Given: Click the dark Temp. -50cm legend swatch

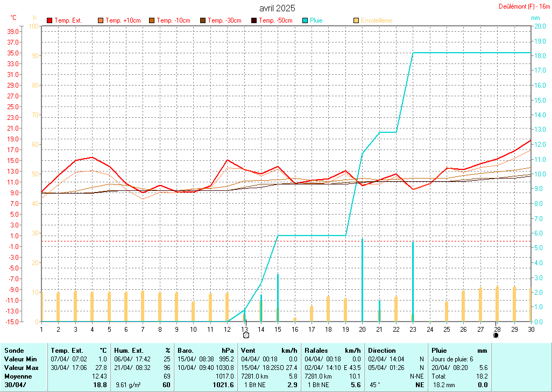Looking at the screenshot, I should pos(254,20).
